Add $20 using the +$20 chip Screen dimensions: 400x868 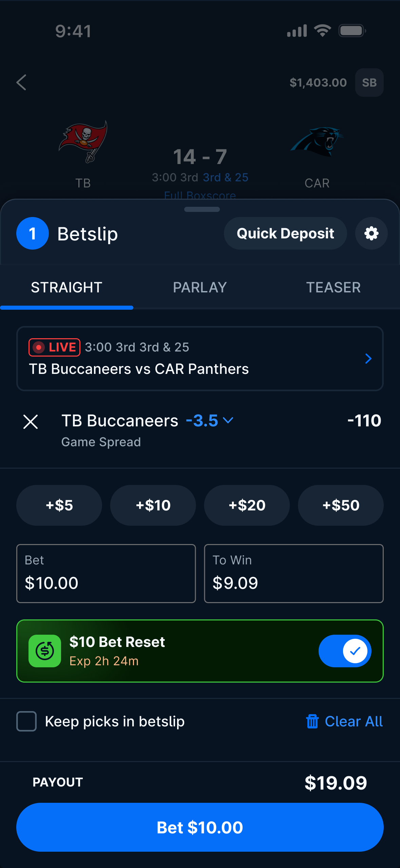(247, 505)
